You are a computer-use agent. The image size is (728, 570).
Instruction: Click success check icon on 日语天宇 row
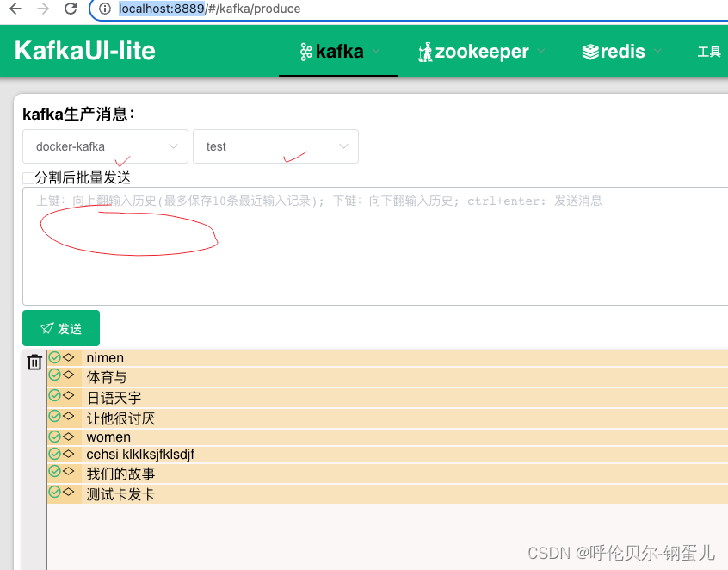coord(55,395)
